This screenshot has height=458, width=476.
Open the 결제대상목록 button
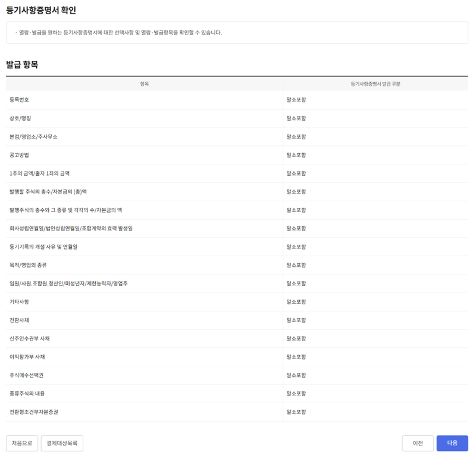(62, 443)
